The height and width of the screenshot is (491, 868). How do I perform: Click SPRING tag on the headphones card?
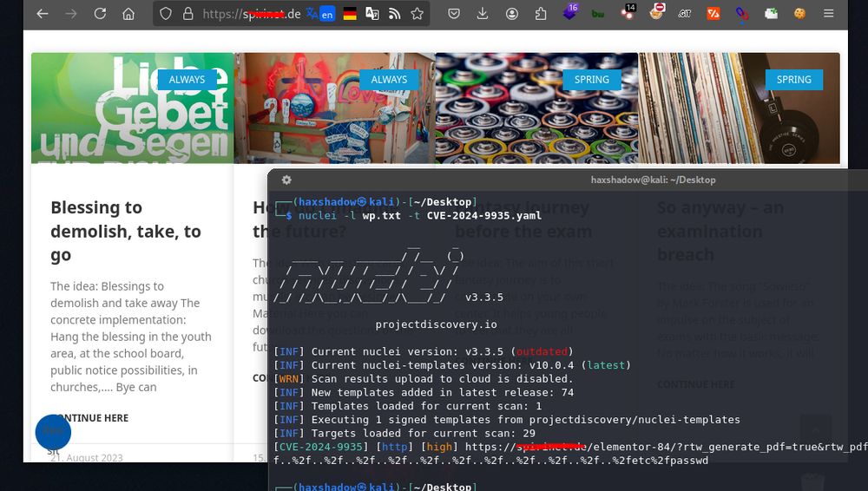[794, 80]
